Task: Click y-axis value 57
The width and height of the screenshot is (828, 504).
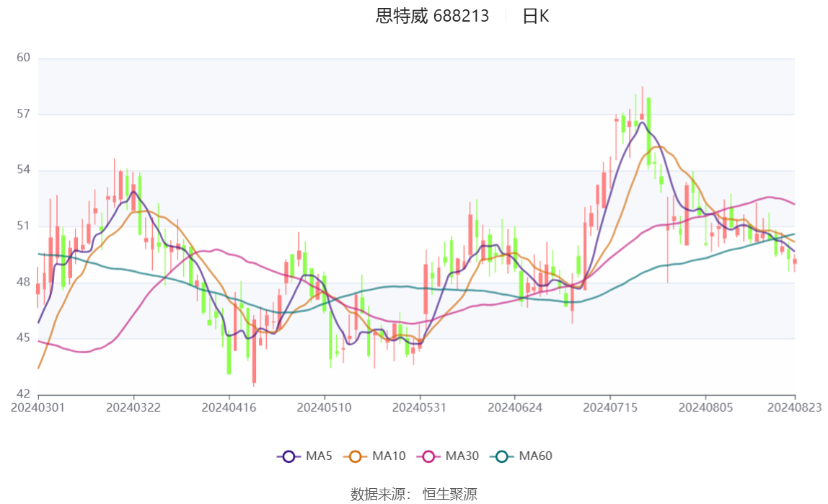Action: click(23, 113)
